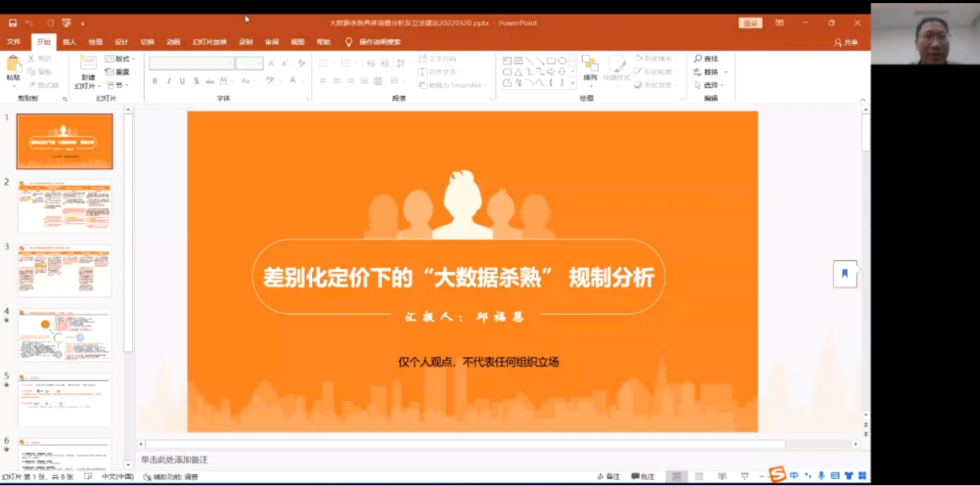Open the Character Spacing (AV) dropdown
980x486 pixels.
[x=225, y=80]
